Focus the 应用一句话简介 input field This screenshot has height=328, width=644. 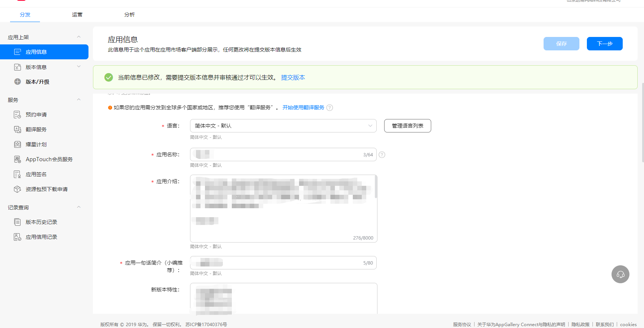(283, 263)
